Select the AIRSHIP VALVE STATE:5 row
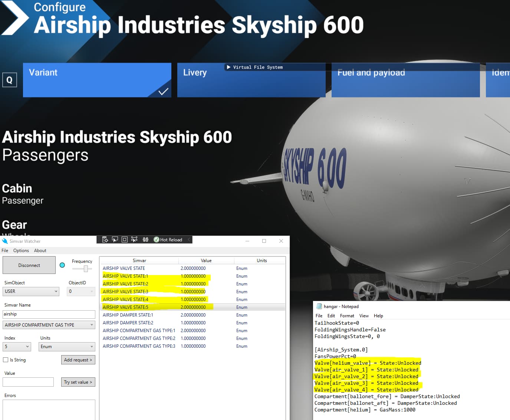 [193, 307]
